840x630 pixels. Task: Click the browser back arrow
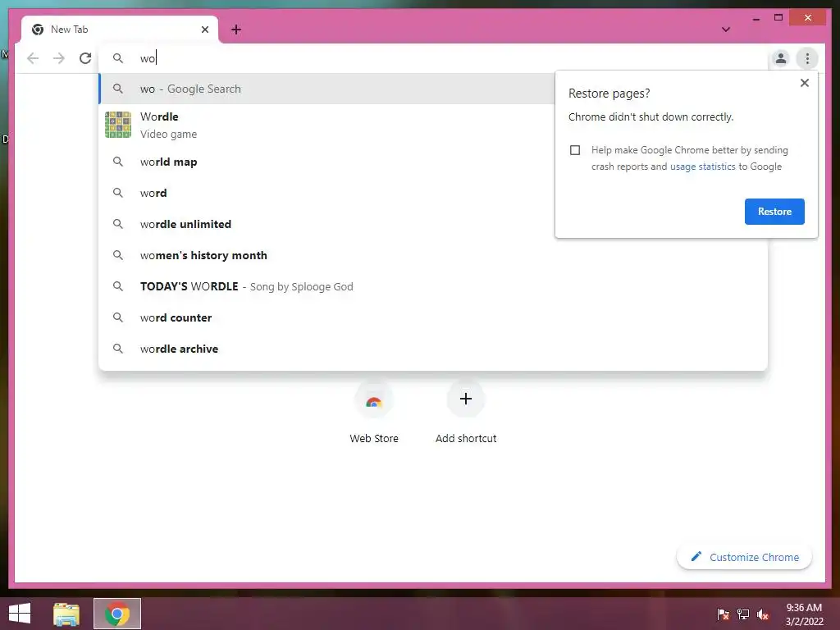pos(33,58)
